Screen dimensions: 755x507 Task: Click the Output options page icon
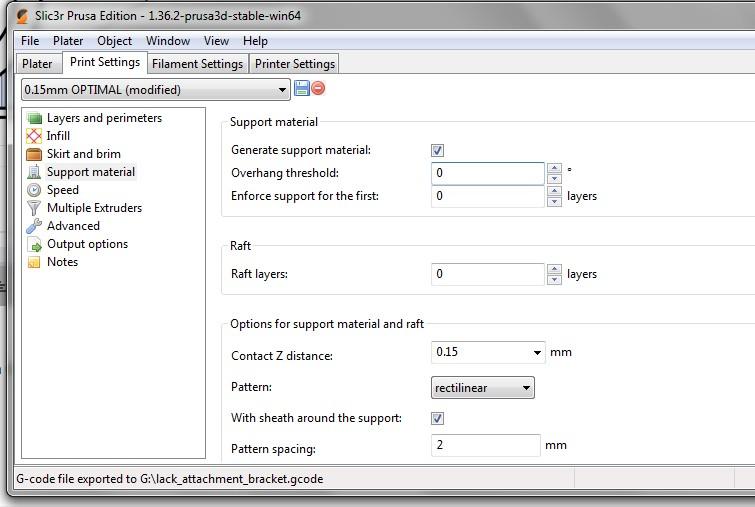click(34, 244)
